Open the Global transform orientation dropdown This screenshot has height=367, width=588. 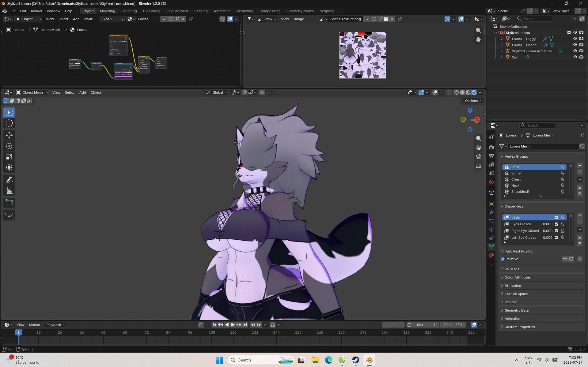[x=217, y=92]
